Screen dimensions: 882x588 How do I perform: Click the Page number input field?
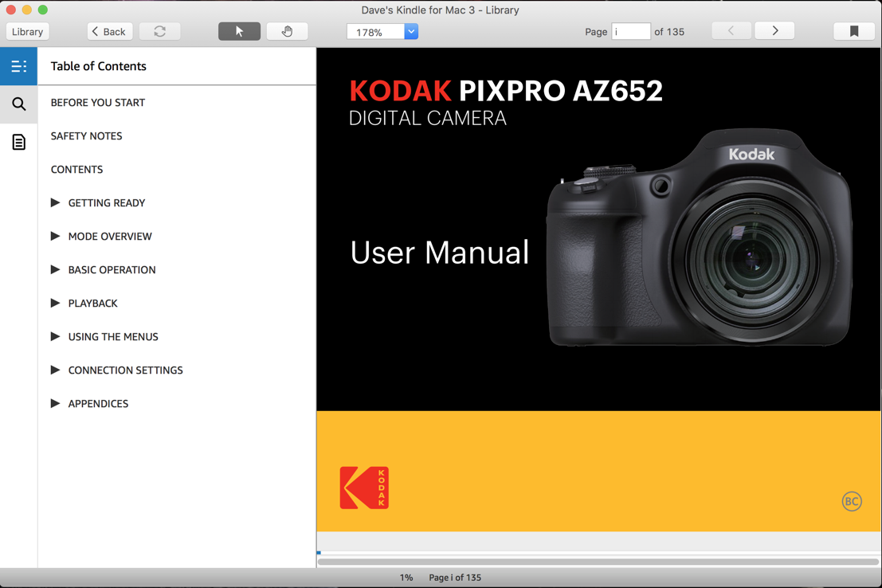(630, 32)
